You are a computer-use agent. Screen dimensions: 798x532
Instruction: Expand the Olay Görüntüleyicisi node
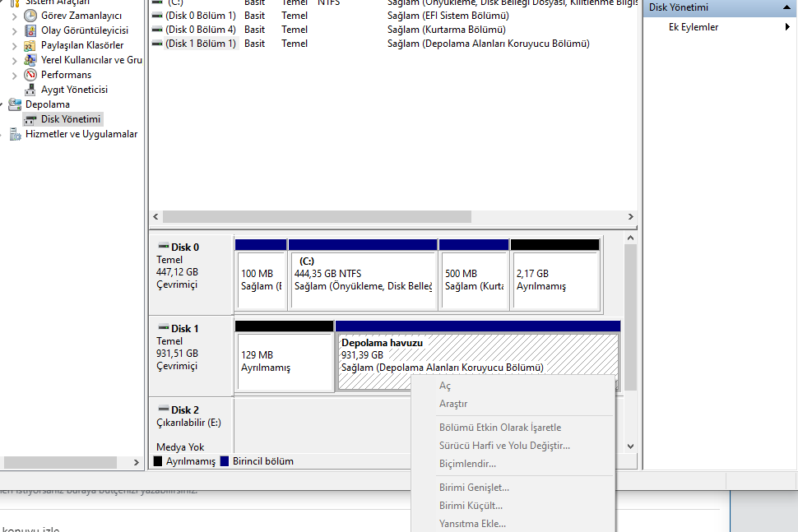pos(14,31)
